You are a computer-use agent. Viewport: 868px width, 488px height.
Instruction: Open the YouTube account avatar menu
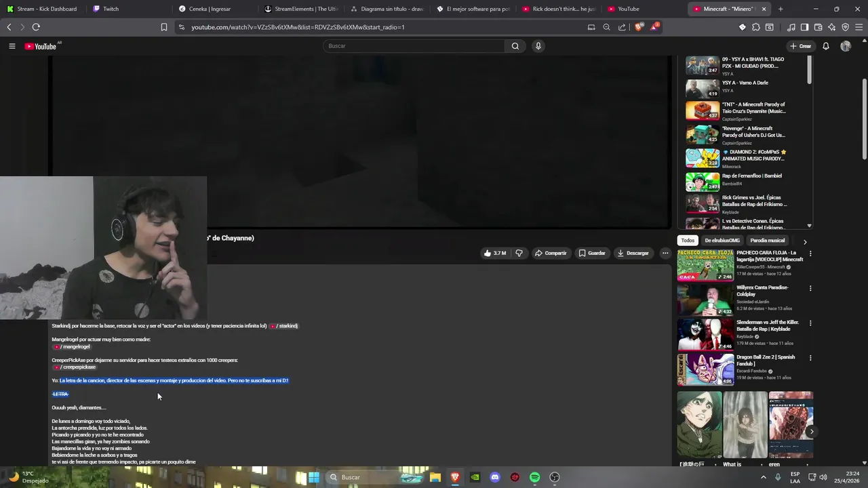pos(846,46)
